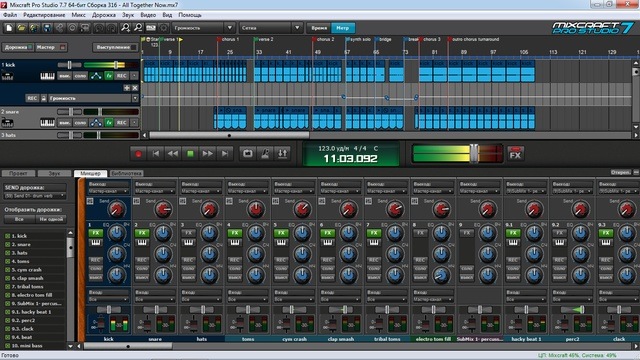The image size is (640, 360).
Task: Open the output dropdown on snare mixer channel
Action: click(155, 191)
